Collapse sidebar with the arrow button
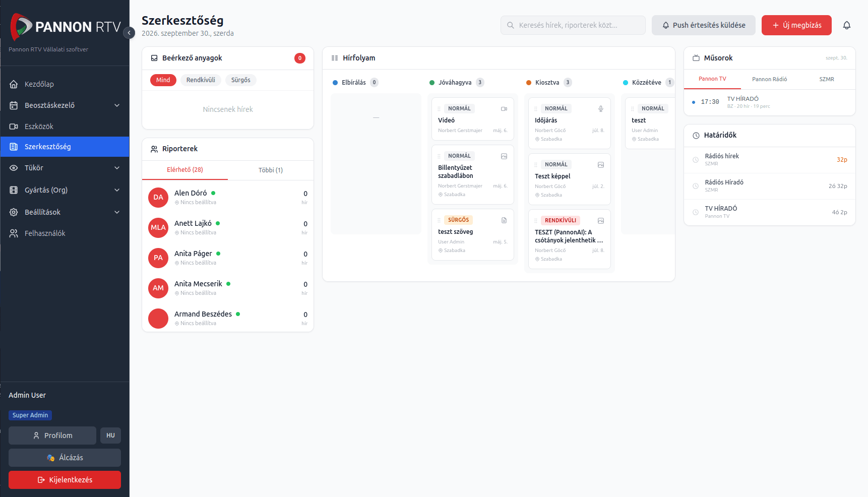This screenshot has width=868, height=497. [x=129, y=33]
